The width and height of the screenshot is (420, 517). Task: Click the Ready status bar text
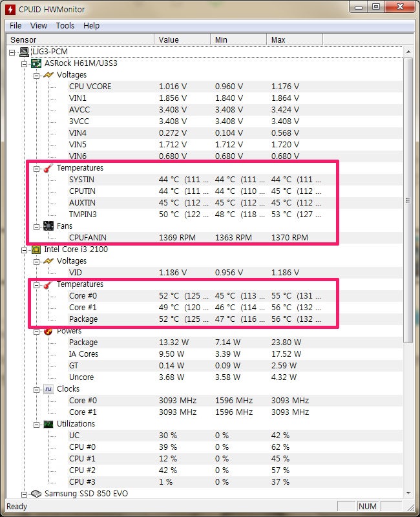17,506
